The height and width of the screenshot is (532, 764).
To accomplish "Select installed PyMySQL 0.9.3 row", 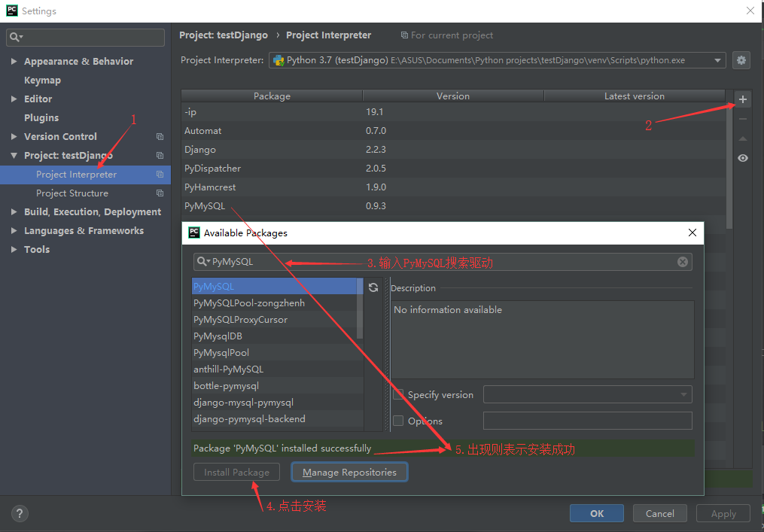I will click(453, 206).
